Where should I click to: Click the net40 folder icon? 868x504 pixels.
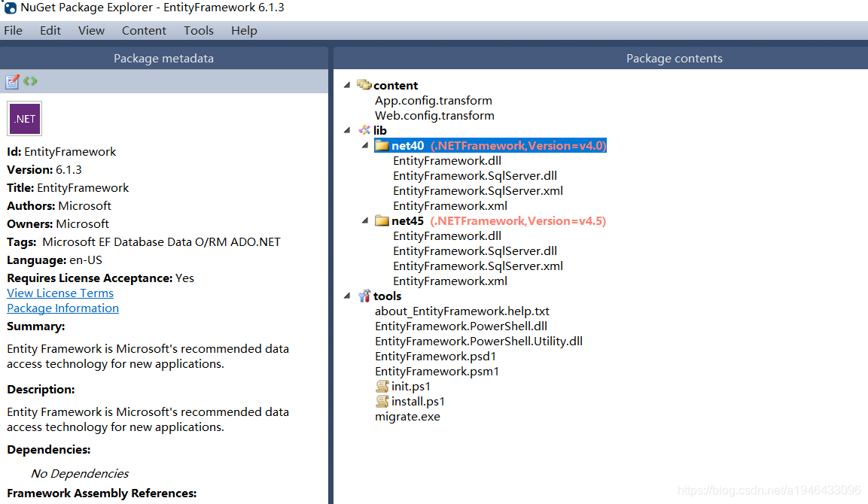point(382,145)
